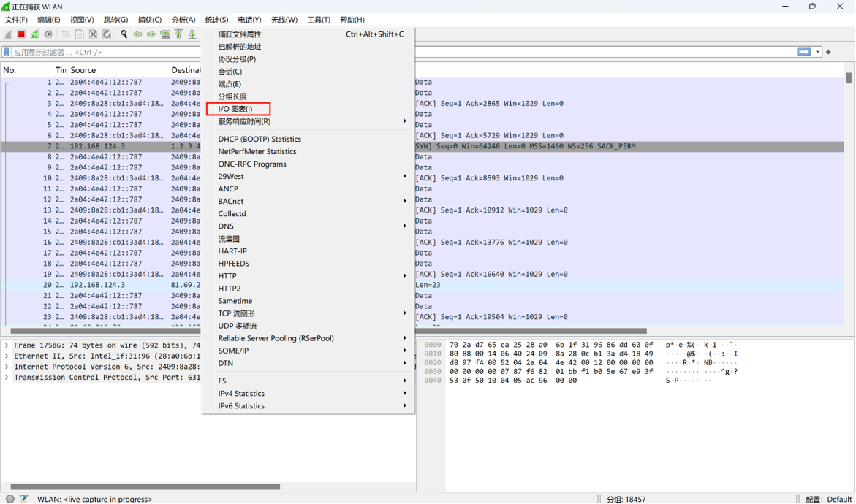Open capture options dialog
The image size is (856, 504).
(49, 34)
